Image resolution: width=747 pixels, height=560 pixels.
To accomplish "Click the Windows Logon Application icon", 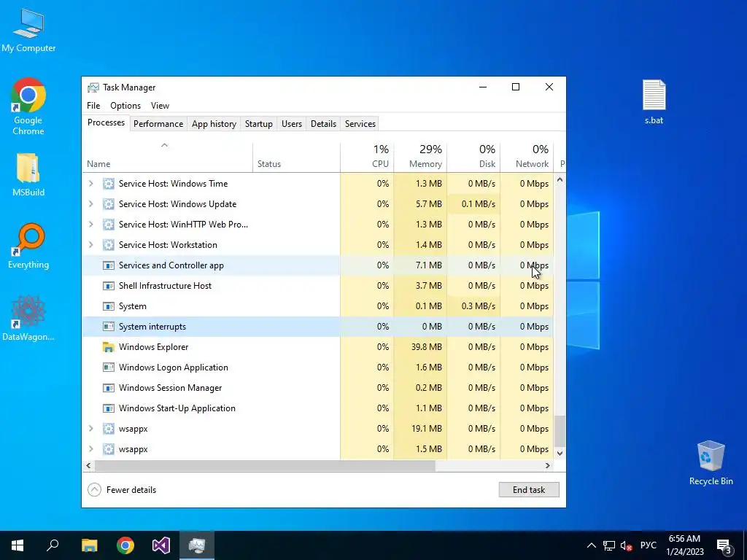I will [x=109, y=367].
